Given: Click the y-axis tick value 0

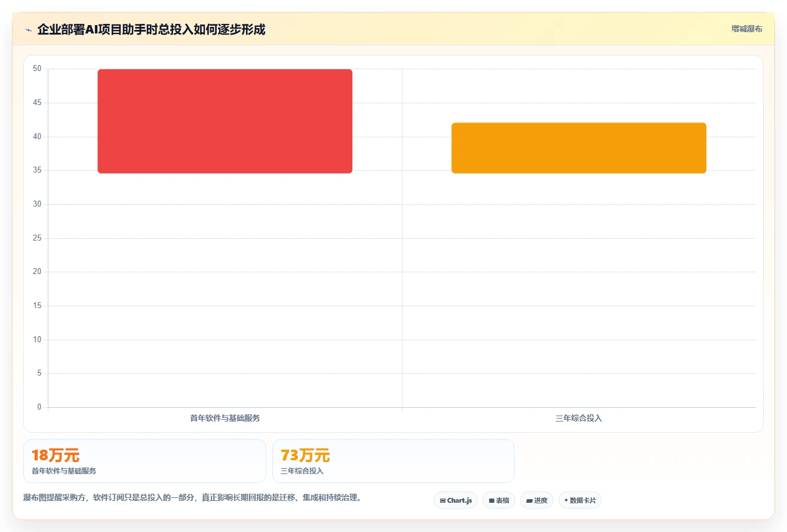Looking at the screenshot, I should coord(39,407).
